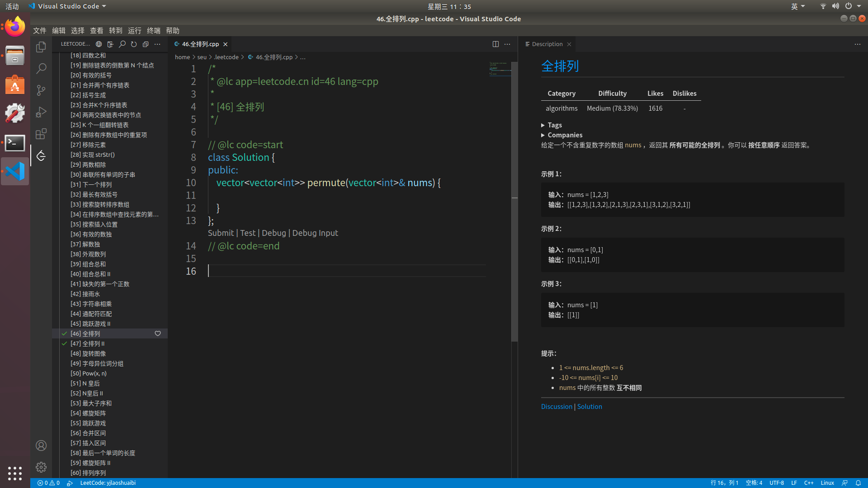
Task: Collapse all items in LeetCode explorer
Action: [x=146, y=44]
